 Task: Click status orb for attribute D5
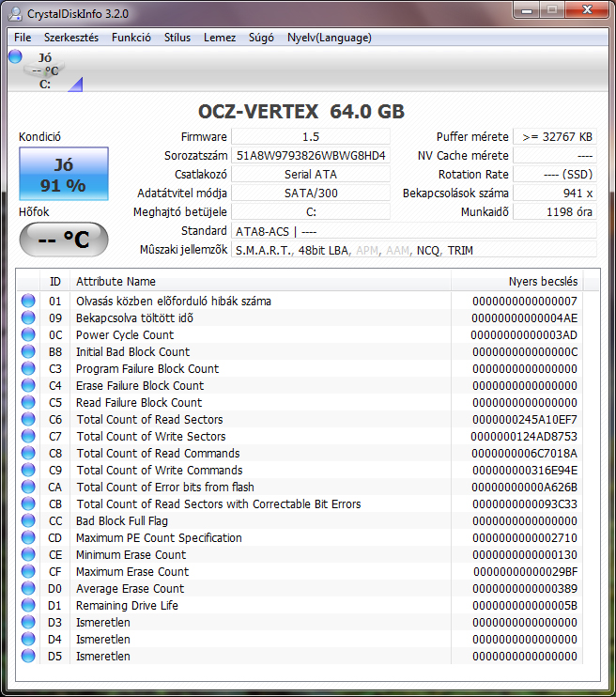[x=28, y=656]
